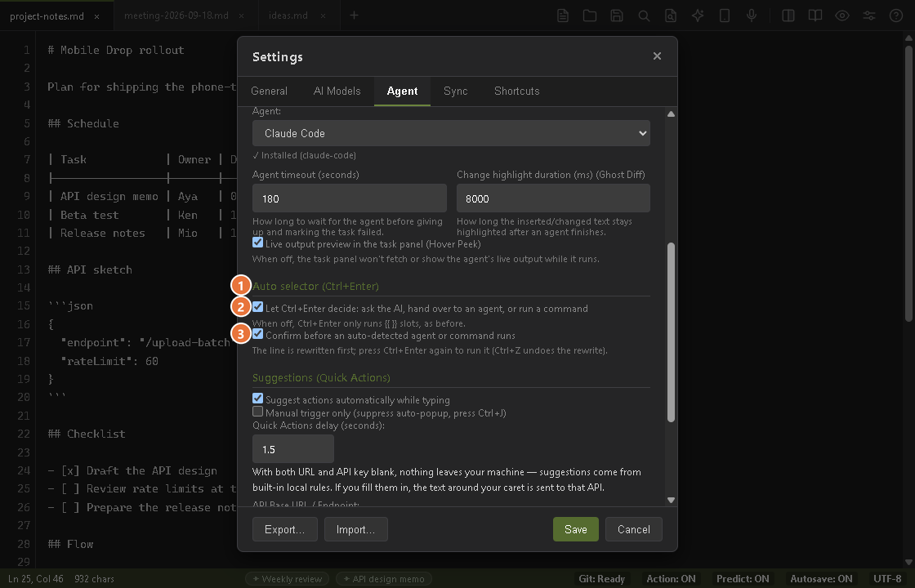
Task: Click the Quick Actions delay field showing 1.5
Action: tap(293, 449)
